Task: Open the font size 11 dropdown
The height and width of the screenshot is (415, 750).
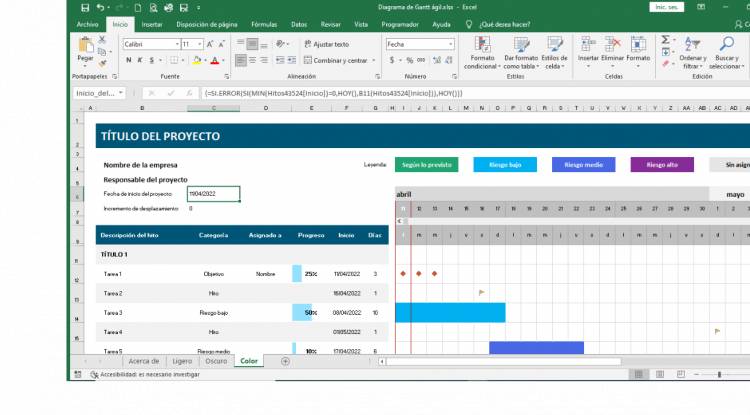Action: click(x=199, y=44)
